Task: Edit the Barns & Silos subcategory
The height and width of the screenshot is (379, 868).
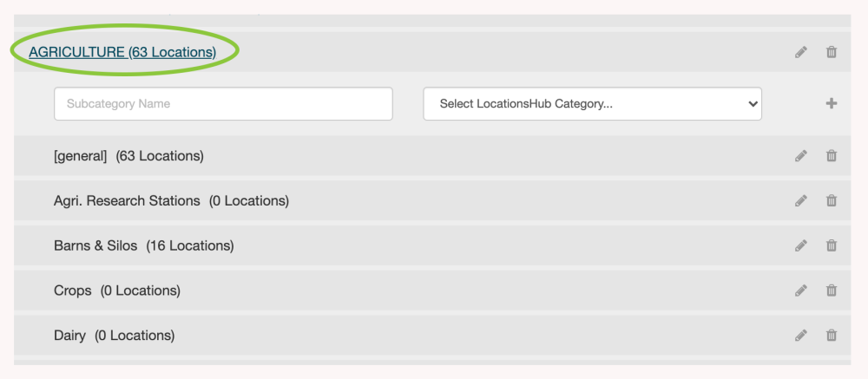Action: click(x=800, y=245)
